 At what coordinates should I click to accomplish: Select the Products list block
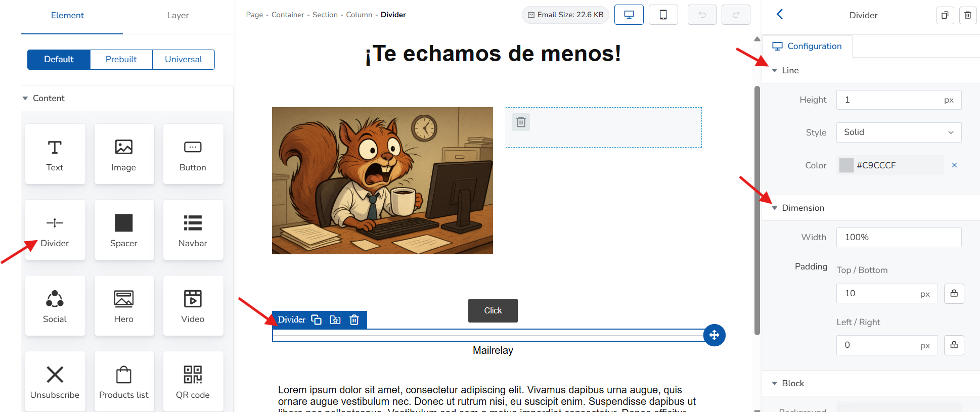[124, 382]
